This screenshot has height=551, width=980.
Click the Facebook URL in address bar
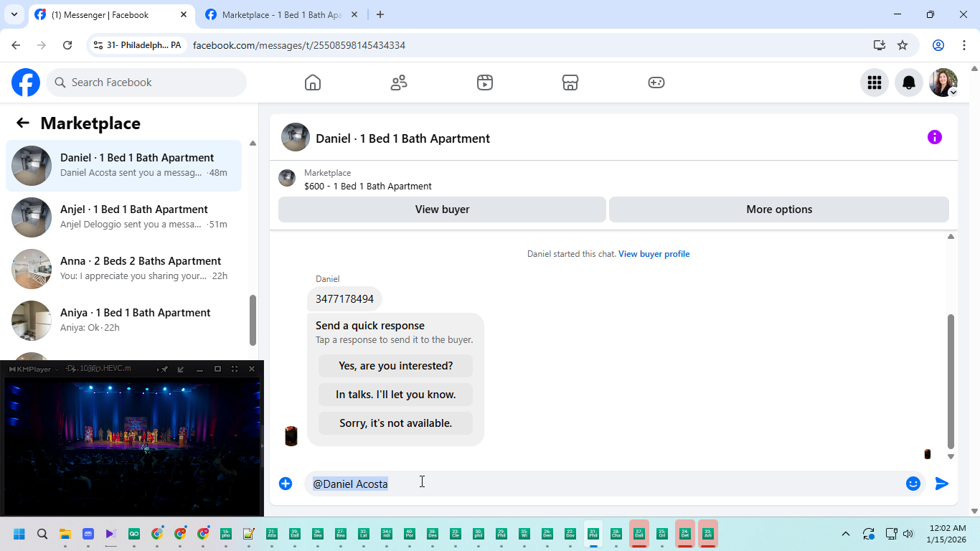(299, 45)
